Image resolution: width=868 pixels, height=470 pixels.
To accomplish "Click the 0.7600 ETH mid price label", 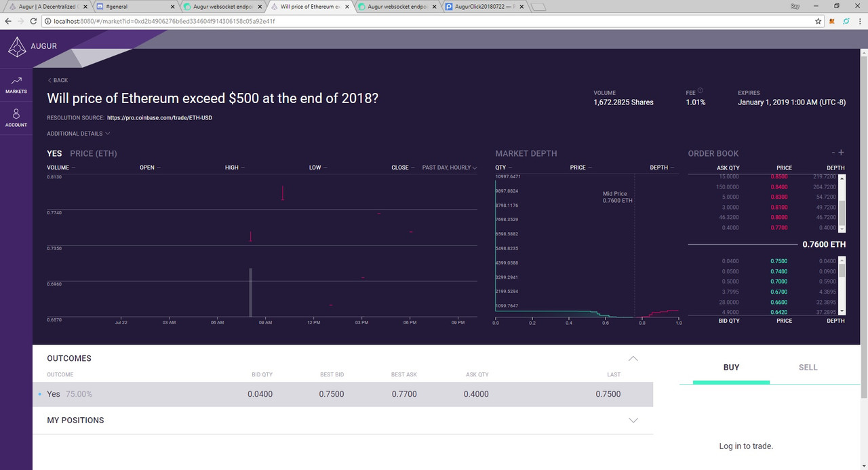I will coord(824,244).
